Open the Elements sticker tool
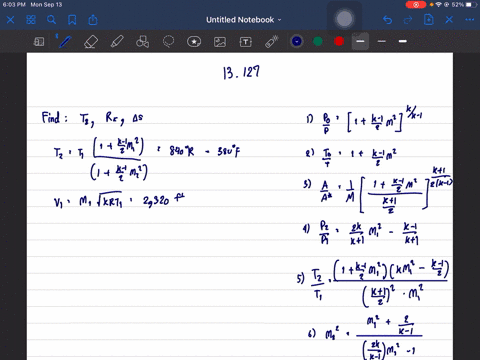This screenshot has height=360, width=480. tap(194, 42)
